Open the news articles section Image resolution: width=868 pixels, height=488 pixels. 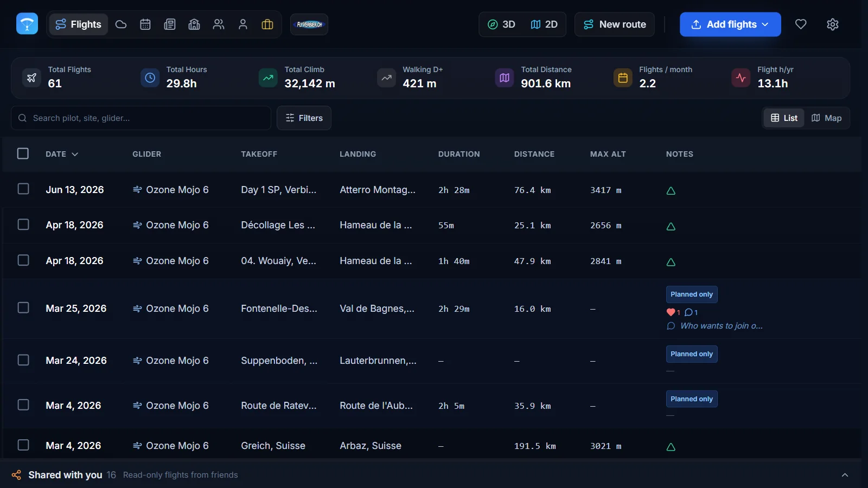pos(170,24)
